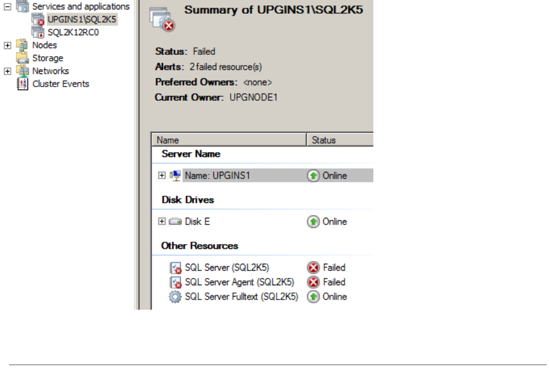
Task: Click the Summary of UPGINS1\SQL2K5 title
Action: [274, 10]
